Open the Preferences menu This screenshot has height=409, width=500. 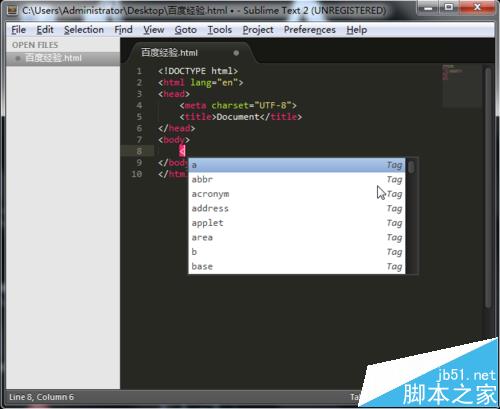310,30
